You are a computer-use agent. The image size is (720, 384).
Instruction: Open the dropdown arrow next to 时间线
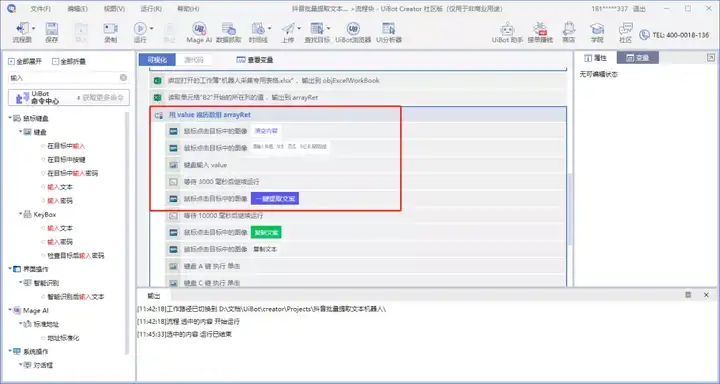[x=270, y=28]
